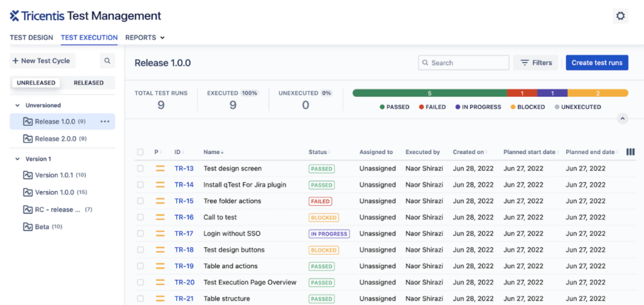The height and width of the screenshot is (305, 644).
Task: Click the priority icon of TR-18
Action: (160, 250)
